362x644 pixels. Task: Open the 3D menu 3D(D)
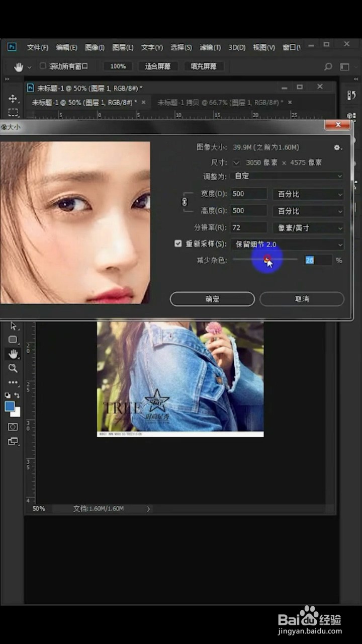point(237,47)
